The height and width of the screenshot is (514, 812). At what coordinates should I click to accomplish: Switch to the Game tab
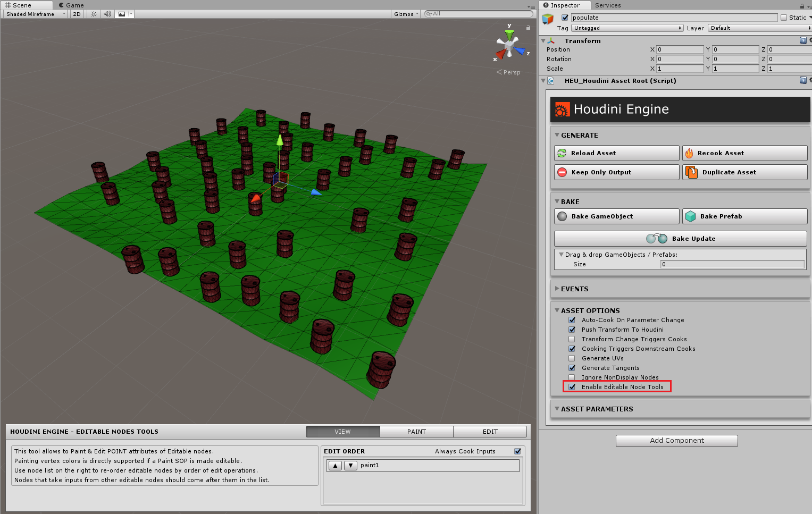point(71,5)
